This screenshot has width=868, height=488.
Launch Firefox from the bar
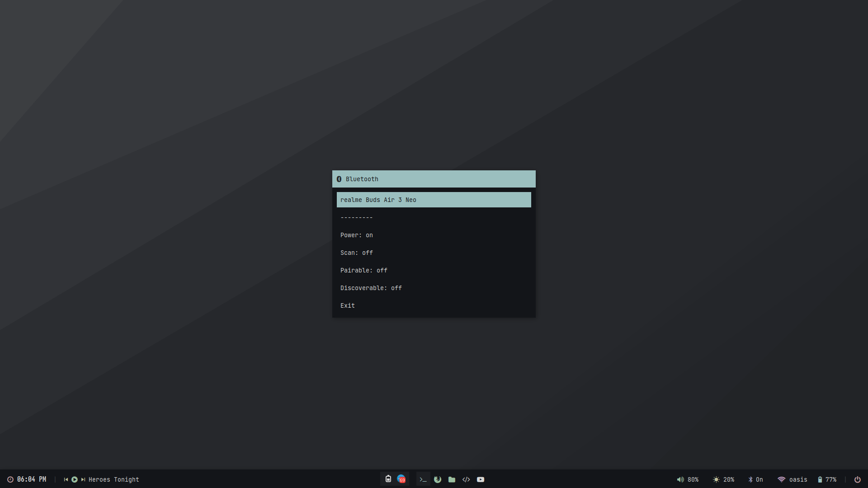[438, 479]
